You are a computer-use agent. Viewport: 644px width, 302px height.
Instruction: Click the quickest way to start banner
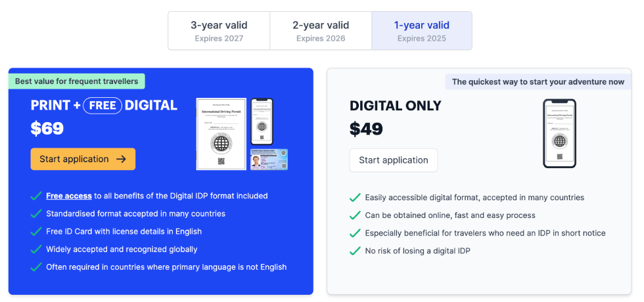[x=538, y=82]
